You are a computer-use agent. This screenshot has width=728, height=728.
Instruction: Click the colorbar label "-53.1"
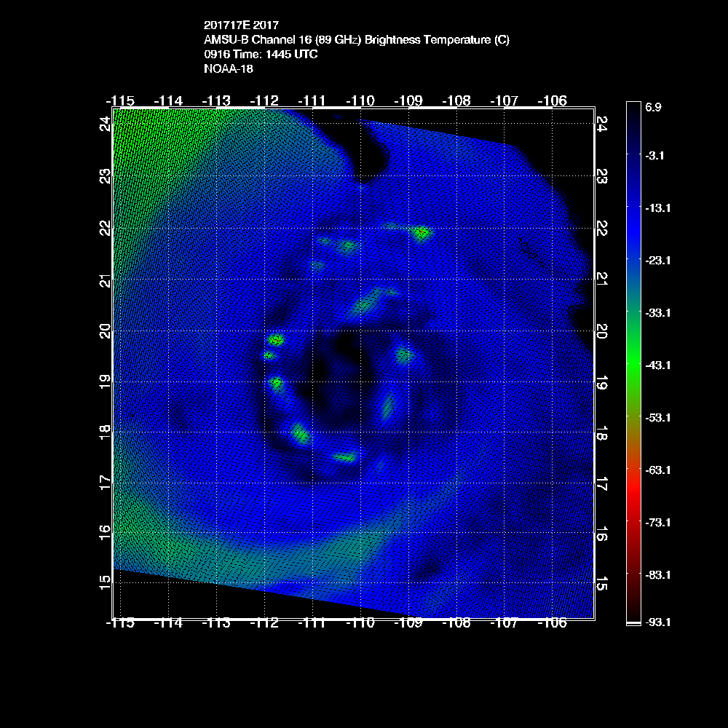point(657,418)
